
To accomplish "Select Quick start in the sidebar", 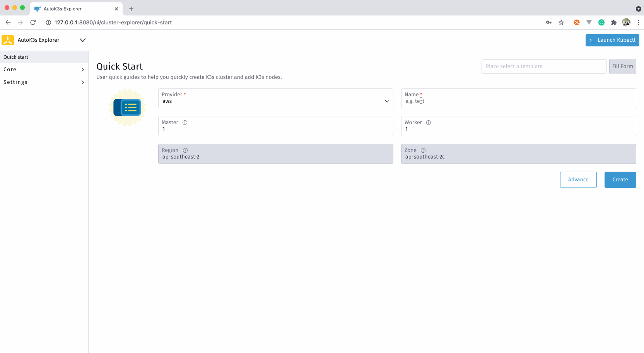I will 44,57.
